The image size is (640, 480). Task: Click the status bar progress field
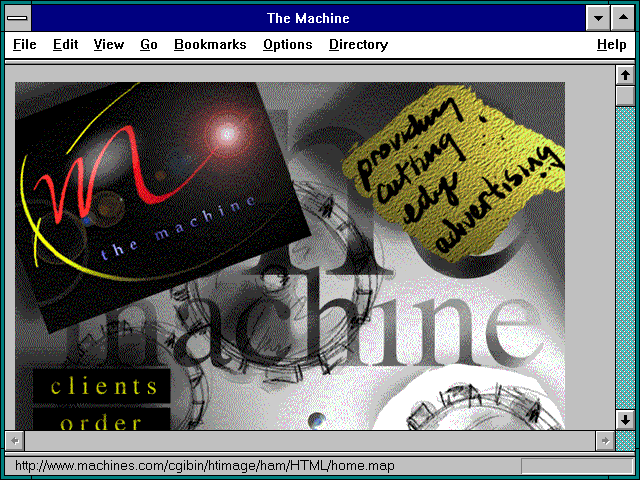pyautogui.click(x=577, y=466)
